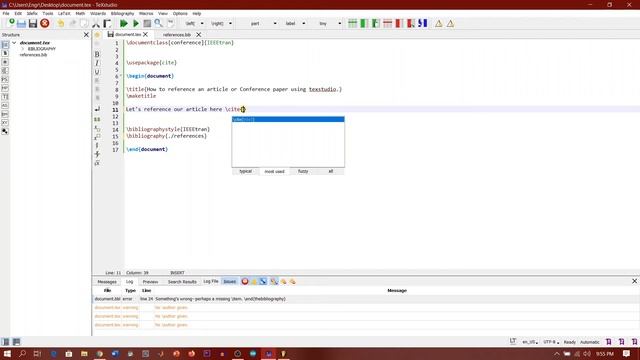
Task: Open the Windows notification center
Action: 627,353
